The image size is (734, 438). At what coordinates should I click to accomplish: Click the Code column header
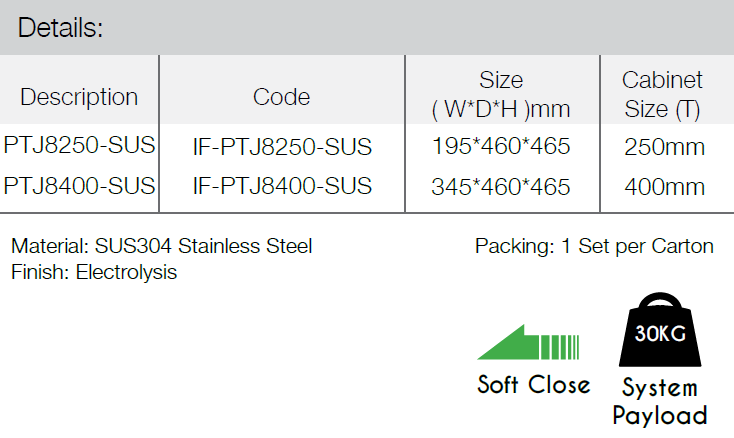click(281, 97)
